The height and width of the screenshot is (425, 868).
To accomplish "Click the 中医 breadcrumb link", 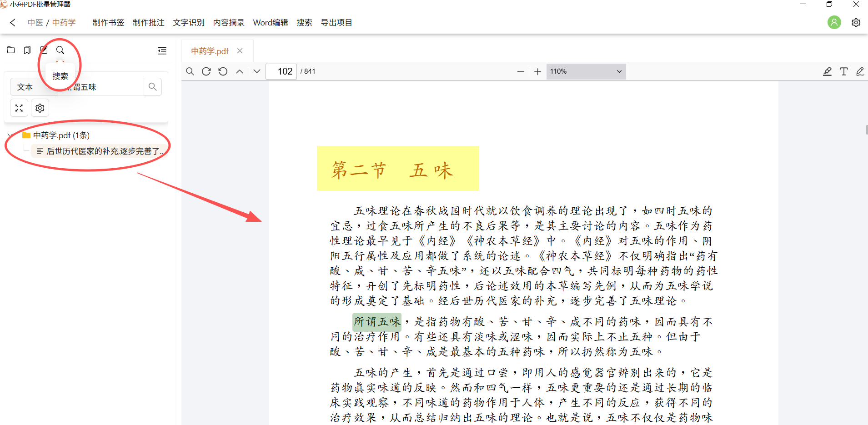I will point(35,23).
